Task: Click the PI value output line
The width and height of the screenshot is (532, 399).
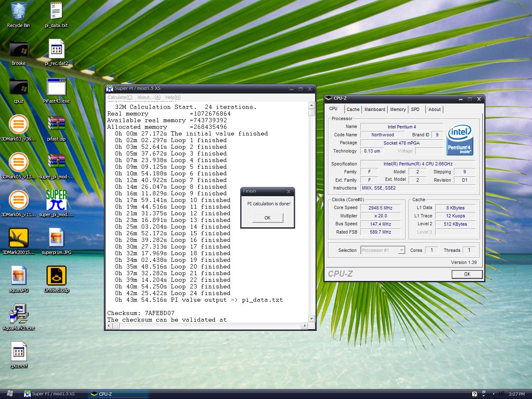Action: pyautogui.click(x=199, y=300)
